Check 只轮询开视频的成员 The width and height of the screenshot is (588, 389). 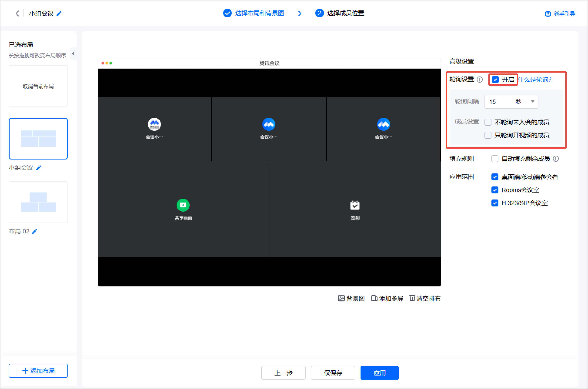point(488,135)
